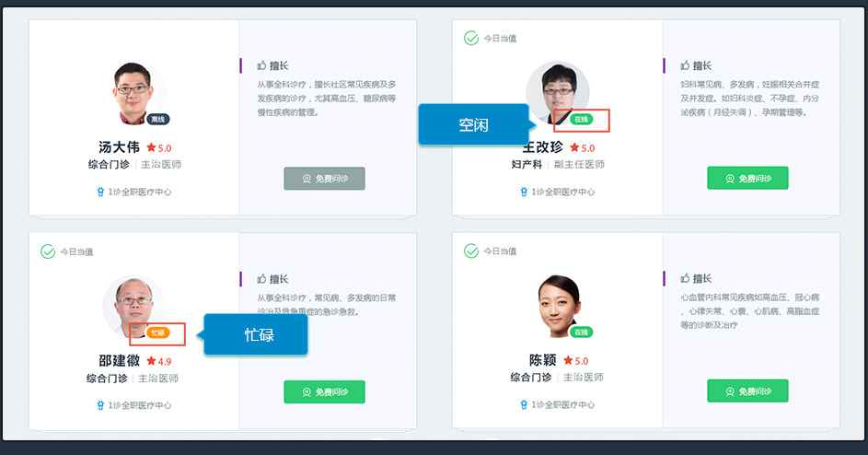Click the clinic icon under 汤大伟
The image size is (868, 455).
pyautogui.click(x=100, y=192)
